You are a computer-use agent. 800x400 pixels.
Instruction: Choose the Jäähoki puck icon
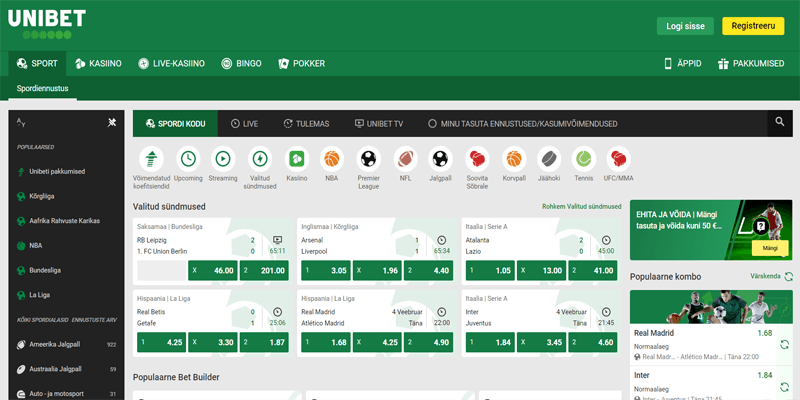[549, 159]
